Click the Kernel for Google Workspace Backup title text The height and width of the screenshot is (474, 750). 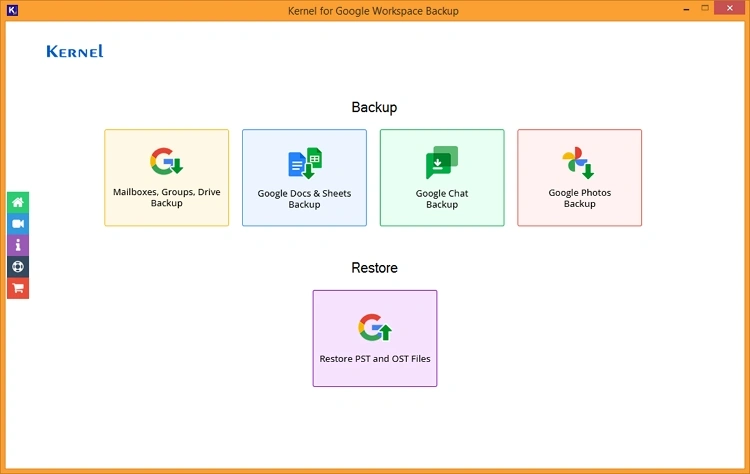(x=373, y=11)
